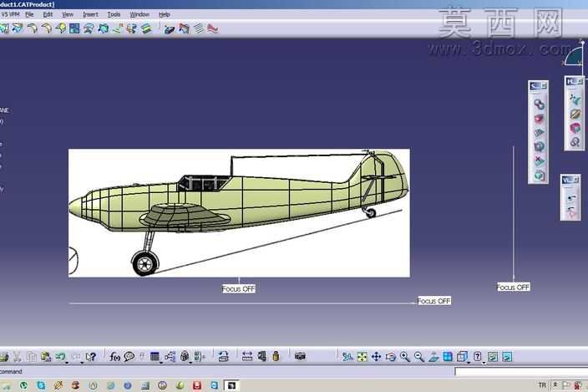The width and height of the screenshot is (588, 392).
Task: Open the File menu
Action: tap(29, 14)
